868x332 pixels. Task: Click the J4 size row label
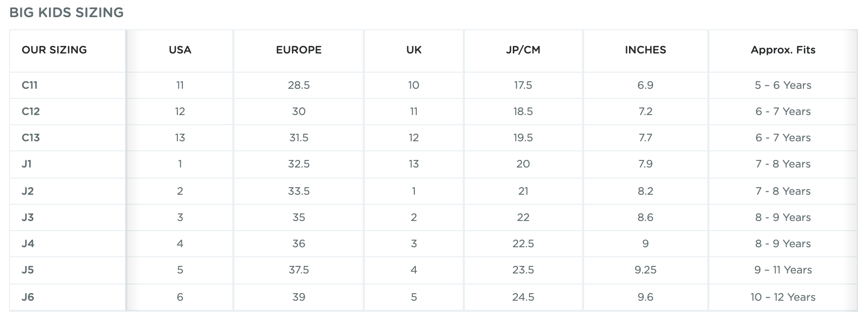point(28,244)
